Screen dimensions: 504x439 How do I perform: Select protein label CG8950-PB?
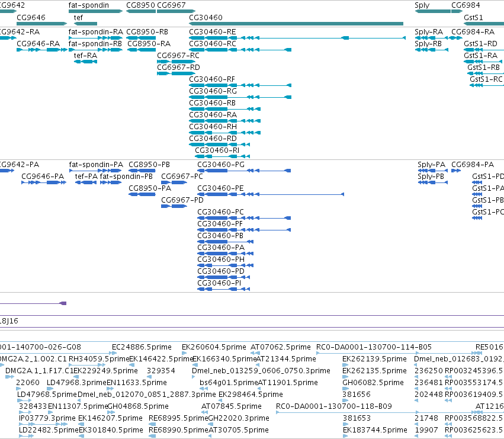(x=149, y=165)
